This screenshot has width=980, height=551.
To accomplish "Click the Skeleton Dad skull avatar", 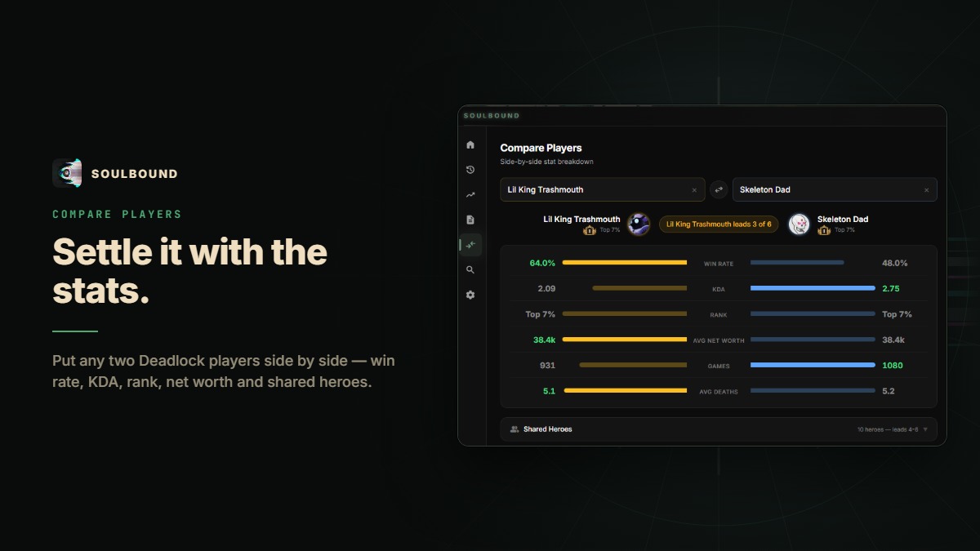I will (x=799, y=224).
